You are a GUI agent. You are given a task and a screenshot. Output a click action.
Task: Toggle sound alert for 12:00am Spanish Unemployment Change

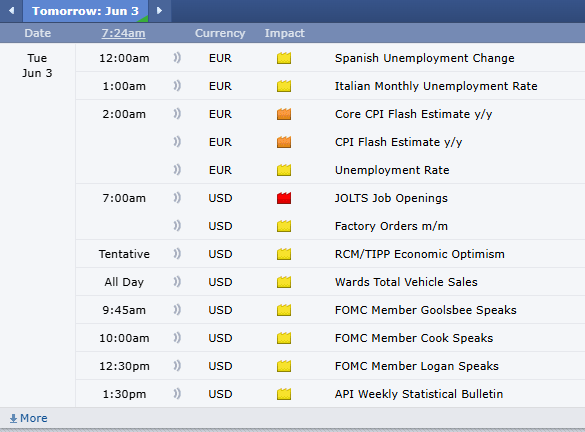coord(177,58)
